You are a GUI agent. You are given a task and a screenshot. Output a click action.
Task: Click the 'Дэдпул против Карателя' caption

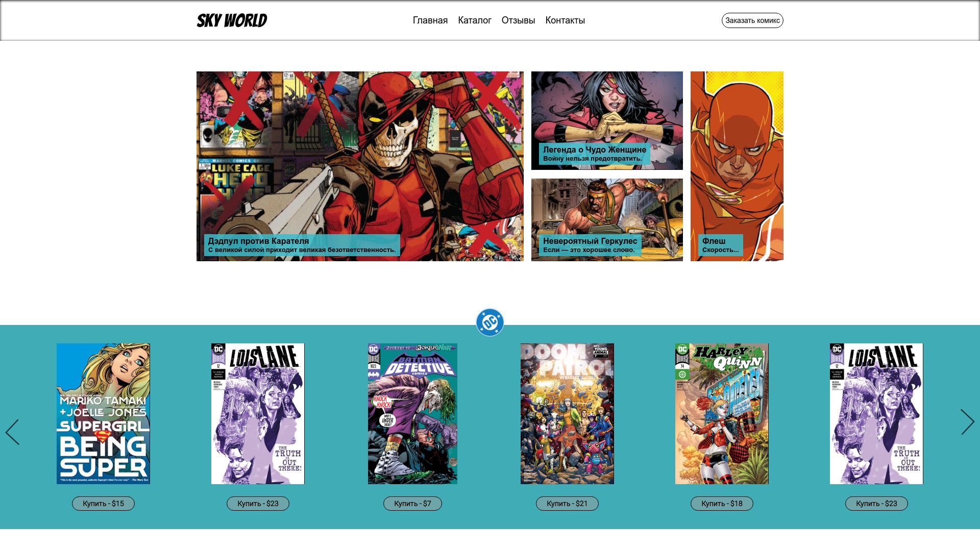258,241
